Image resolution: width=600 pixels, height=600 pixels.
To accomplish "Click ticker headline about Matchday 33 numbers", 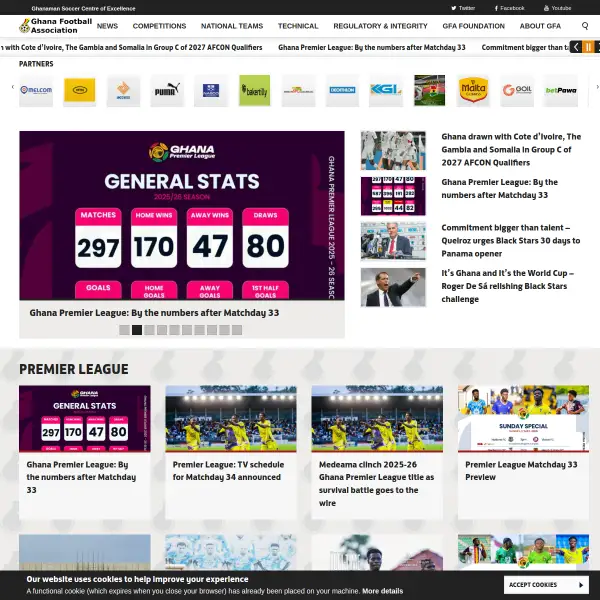I will (372, 47).
